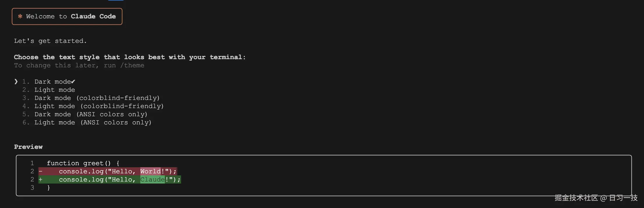Image resolution: width=644 pixels, height=208 pixels.
Task: Click line number 3 in the preview
Action: tap(32, 188)
